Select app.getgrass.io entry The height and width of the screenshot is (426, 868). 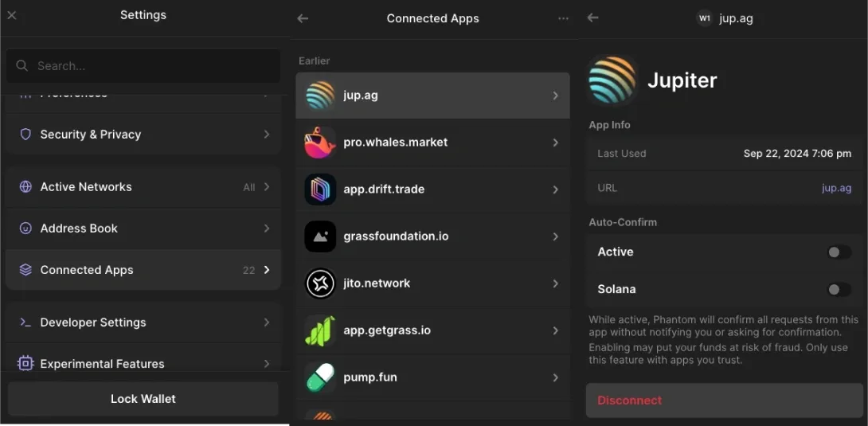(x=432, y=330)
